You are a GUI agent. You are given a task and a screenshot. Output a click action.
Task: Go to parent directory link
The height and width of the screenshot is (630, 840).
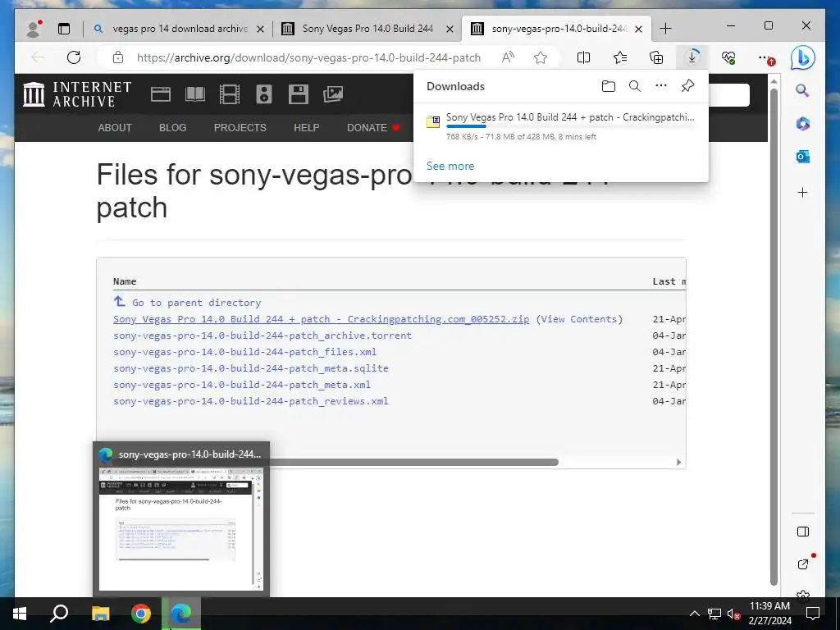[197, 303]
